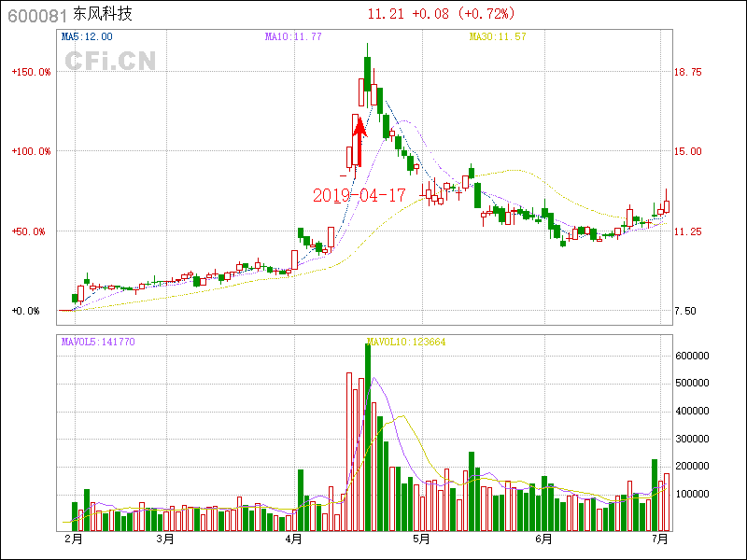This screenshot has height=560, width=747.
Task: Click the CFi.CN watermark logo
Action: [x=110, y=62]
